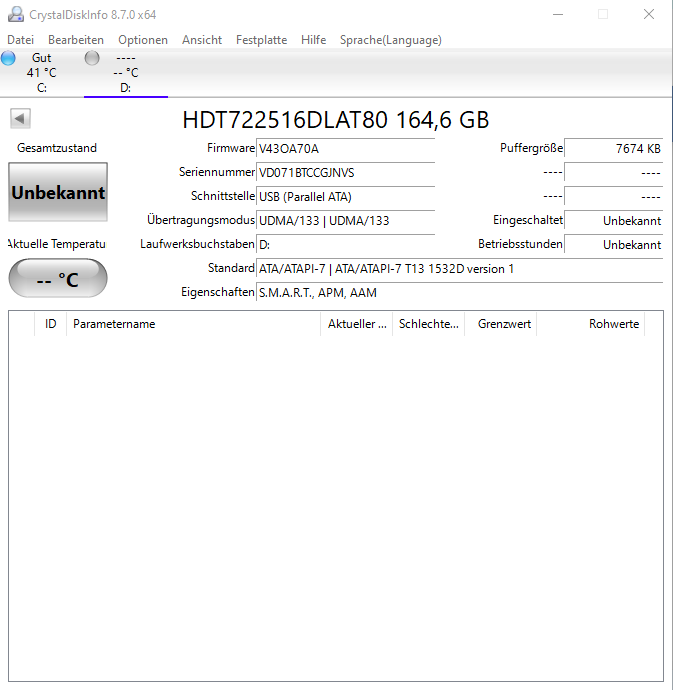Click the Grenzwert column header
This screenshot has height=690, width=673.
tap(500, 324)
